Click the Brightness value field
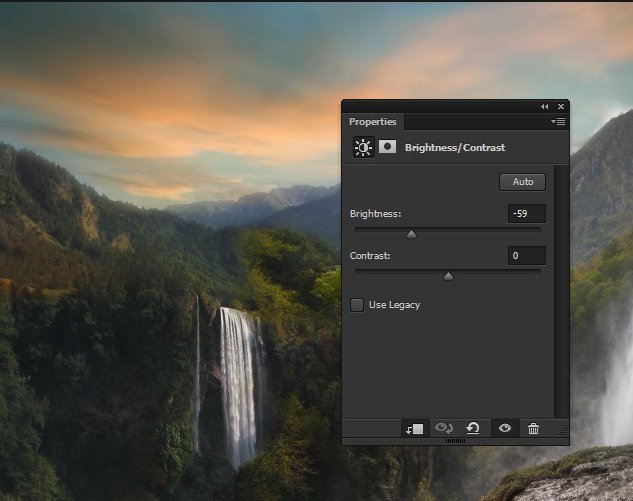The width and height of the screenshot is (633, 501). [526, 213]
